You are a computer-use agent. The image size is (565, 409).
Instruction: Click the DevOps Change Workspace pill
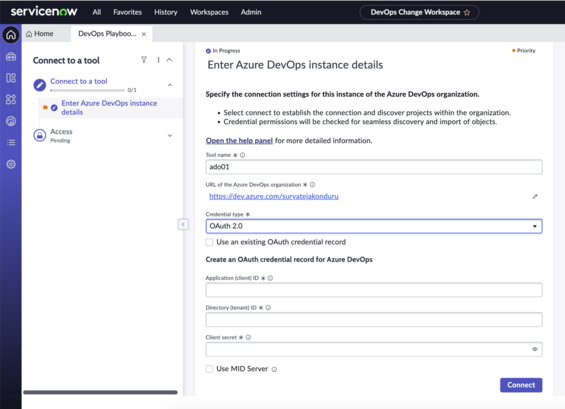coord(419,13)
